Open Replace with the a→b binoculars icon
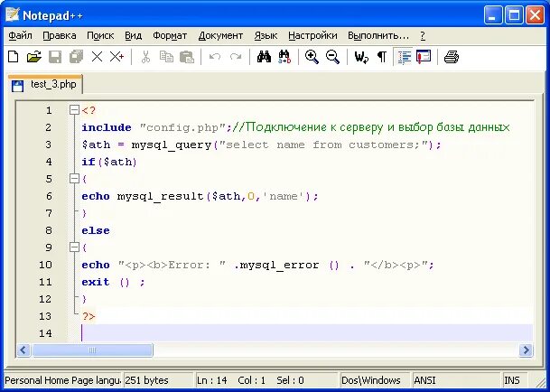550x392 pixels. pyautogui.click(x=284, y=57)
